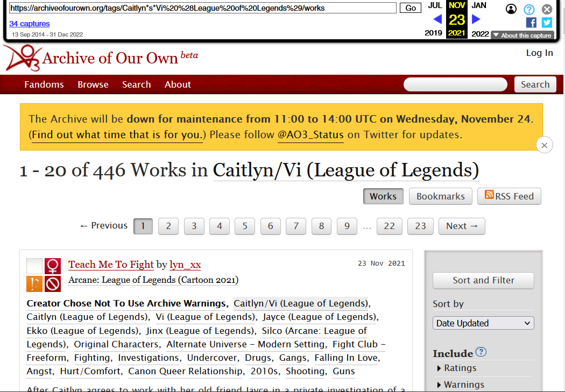Open author lyn_xx profile link

[x=185, y=265]
